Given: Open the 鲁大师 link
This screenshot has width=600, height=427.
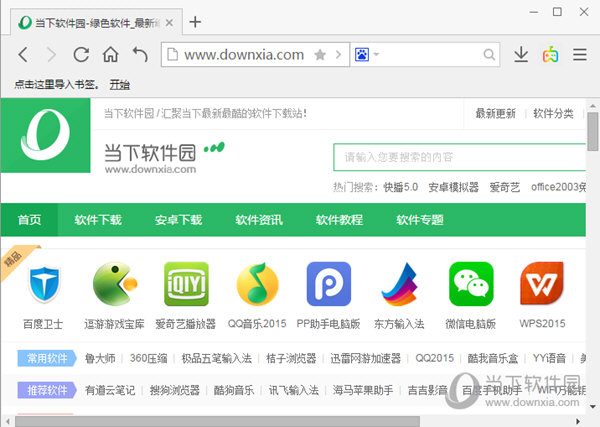Looking at the screenshot, I should click(100, 359).
